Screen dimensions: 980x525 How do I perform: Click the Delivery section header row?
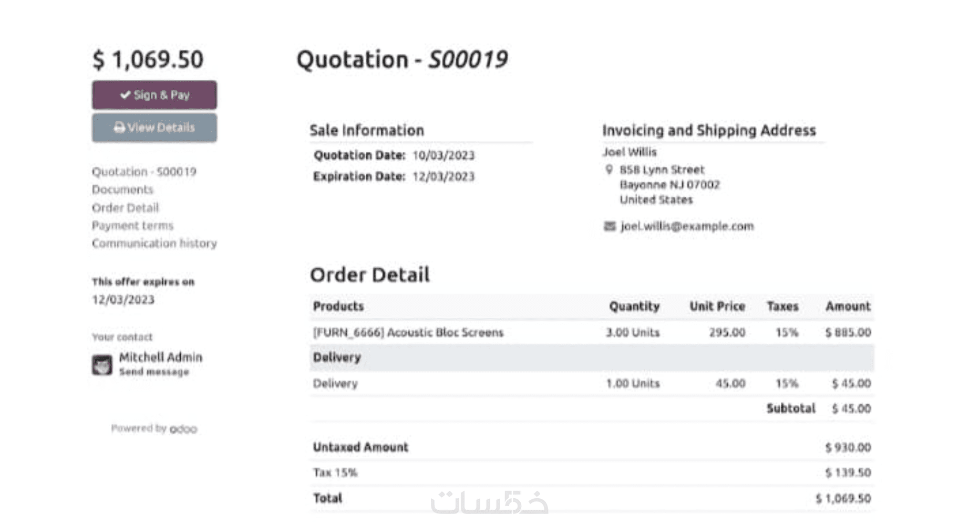[591, 358]
